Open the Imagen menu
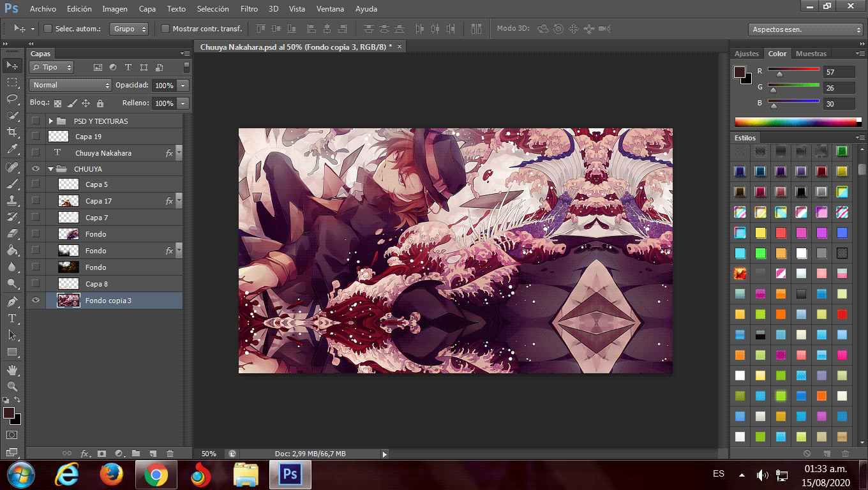Screen dimensions: 868x490 [115, 9]
